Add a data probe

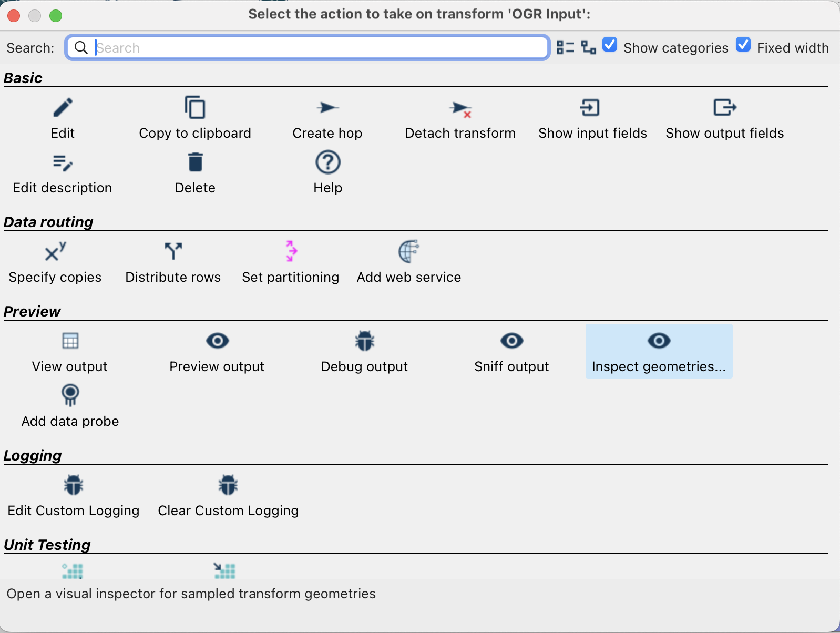coord(70,395)
